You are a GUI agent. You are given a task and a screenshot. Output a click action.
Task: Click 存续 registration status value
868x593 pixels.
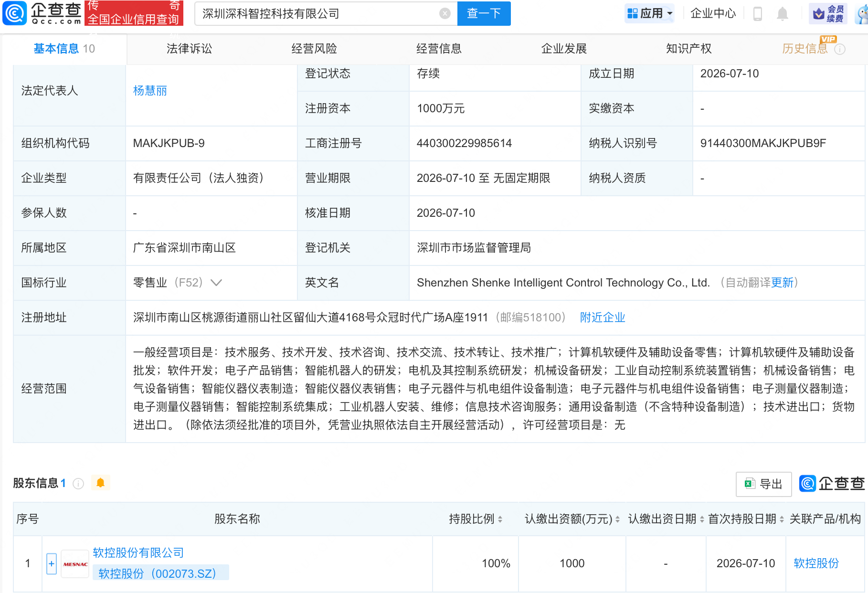[x=428, y=74]
